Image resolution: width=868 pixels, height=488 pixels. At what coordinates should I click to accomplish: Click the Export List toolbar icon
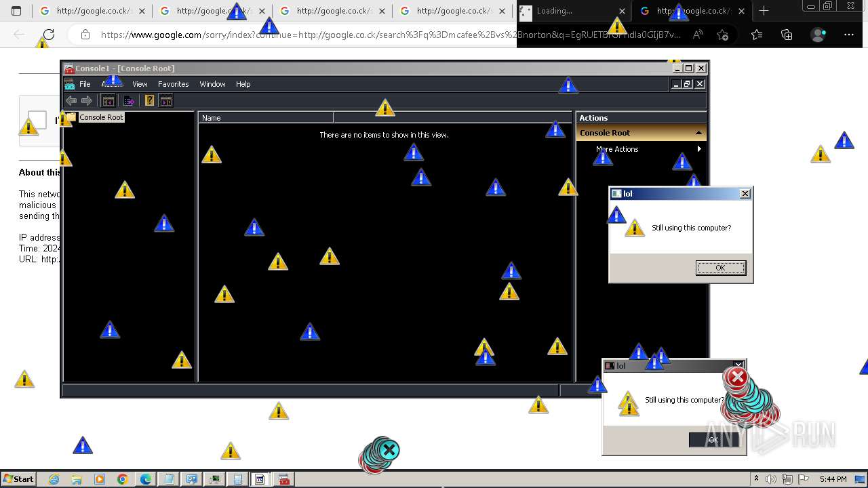[x=129, y=101]
